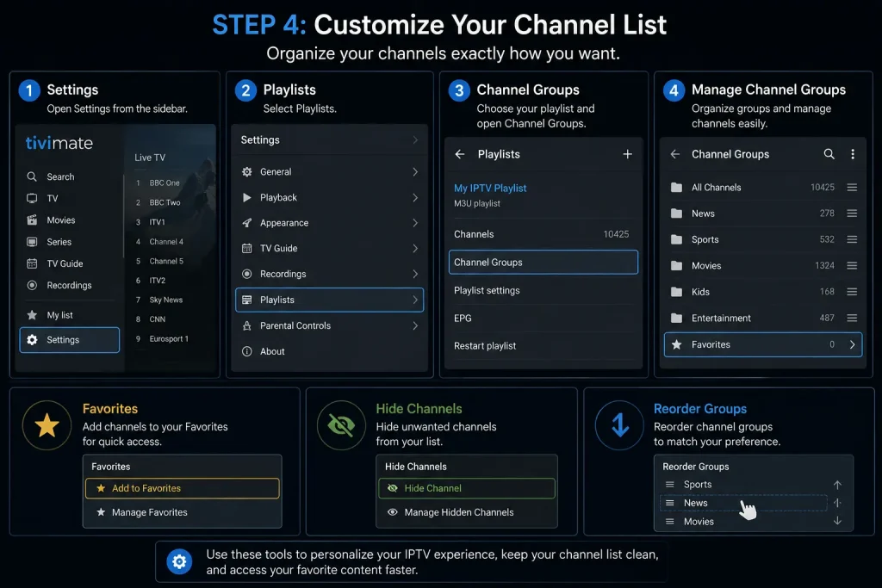
Task: Select Channel Groups in playlist menu
Action: tap(543, 262)
